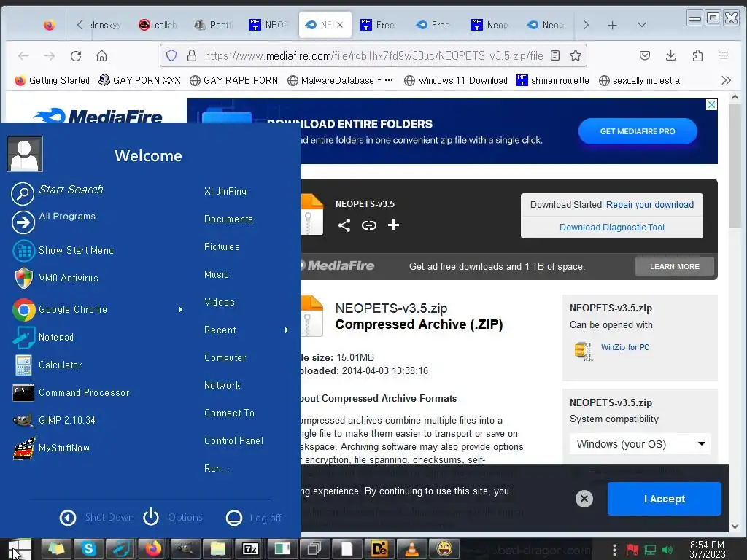Click the LEARN MORE button
Viewport: 747px width, 560px height.
[x=675, y=267]
